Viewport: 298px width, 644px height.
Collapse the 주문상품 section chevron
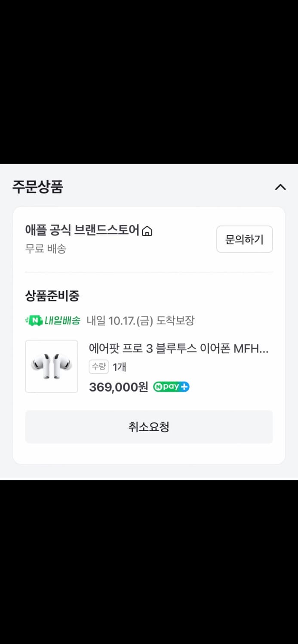coord(280,187)
